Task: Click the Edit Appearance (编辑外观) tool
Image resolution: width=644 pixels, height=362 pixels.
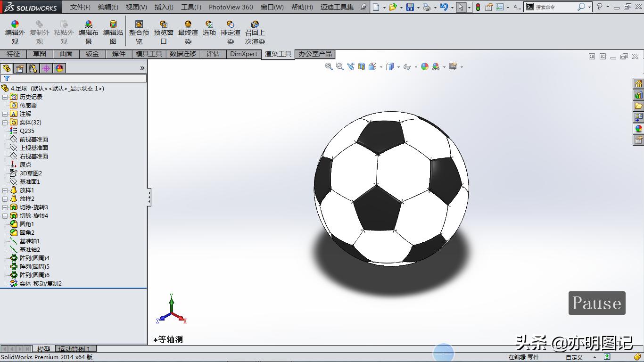Action: click(15, 32)
